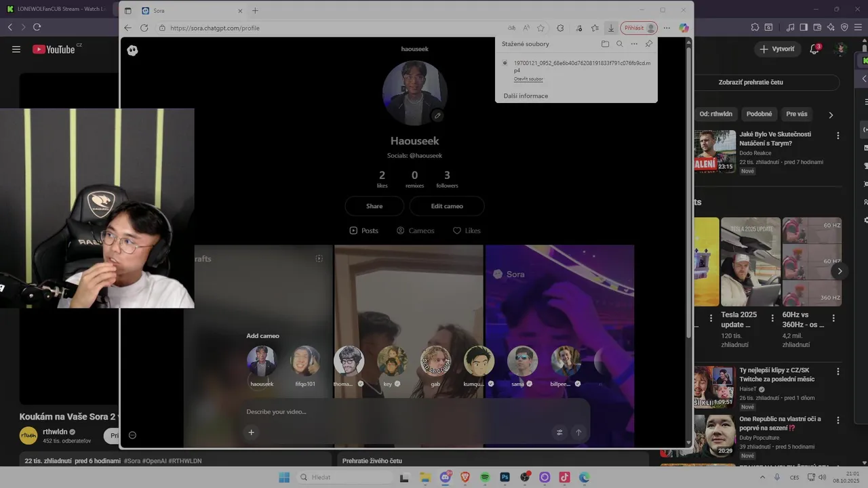Select the thoma... cameo avatar
The image size is (868, 488).
pos(349,361)
